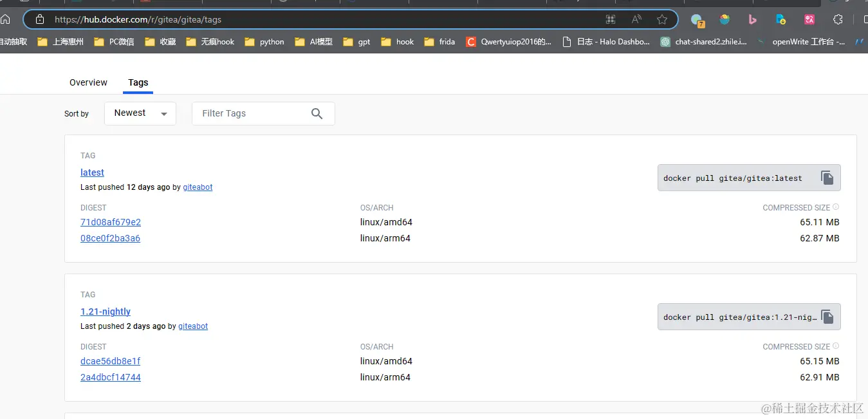Click the 65.11 MB size value
The height and width of the screenshot is (419, 868).
tap(820, 222)
